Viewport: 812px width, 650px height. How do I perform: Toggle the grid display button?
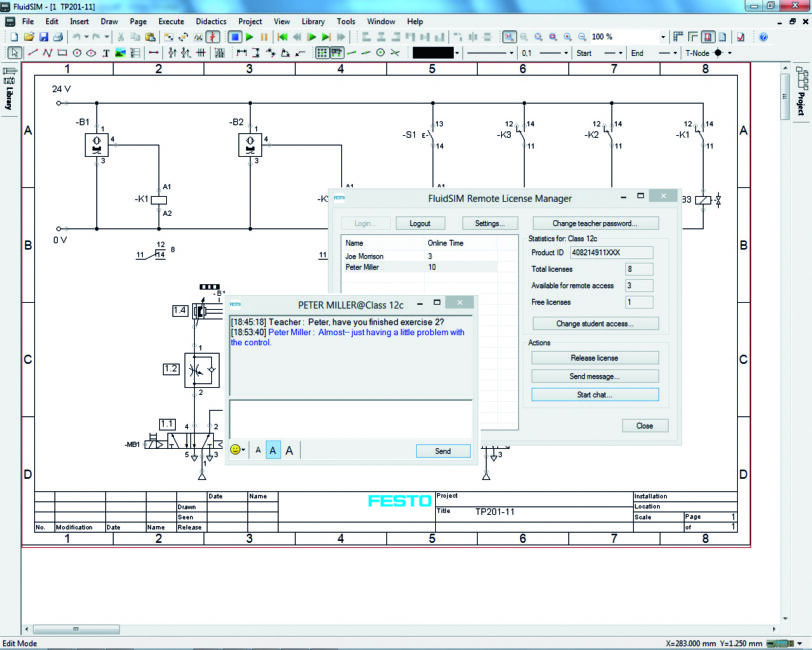[x=322, y=53]
